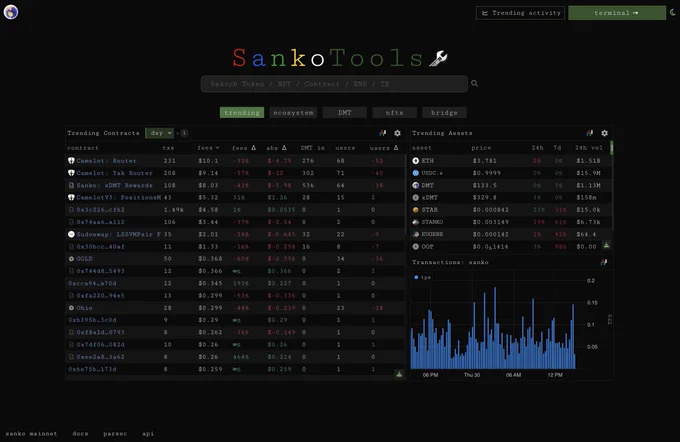Click the EUGENE asset icon

pos(415,234)
